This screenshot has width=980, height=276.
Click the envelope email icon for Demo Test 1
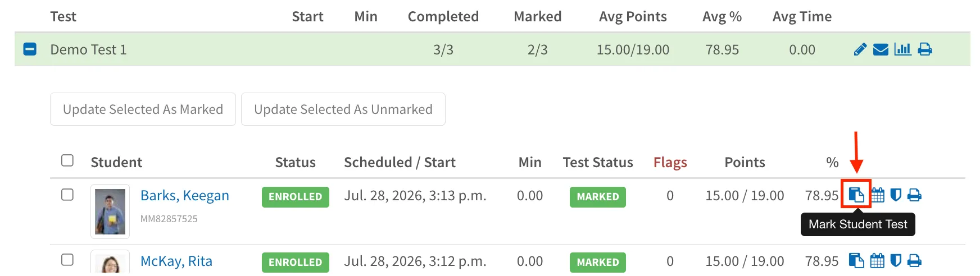[881, 49]
